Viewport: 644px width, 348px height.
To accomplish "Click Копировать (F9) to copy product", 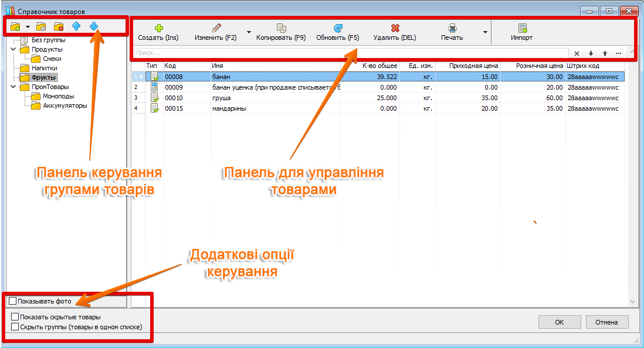I will [281, 32].
